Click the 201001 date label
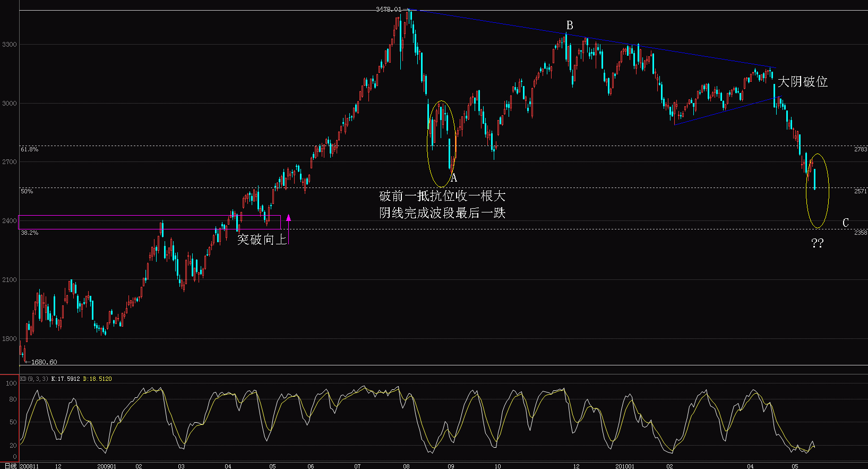This screenshot has width=868, height=469. [x=625, y=466]
